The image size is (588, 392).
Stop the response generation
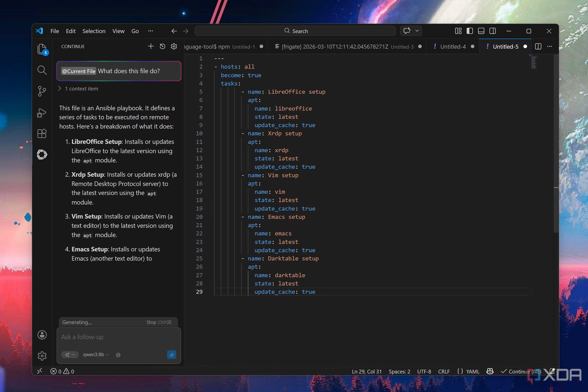click(x=159, y=322)
